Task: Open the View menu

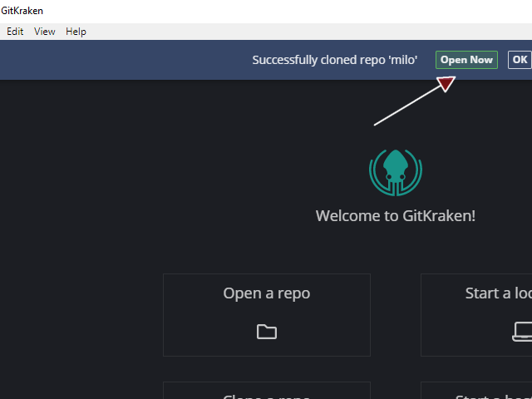Action: click(x=44, y=32)
